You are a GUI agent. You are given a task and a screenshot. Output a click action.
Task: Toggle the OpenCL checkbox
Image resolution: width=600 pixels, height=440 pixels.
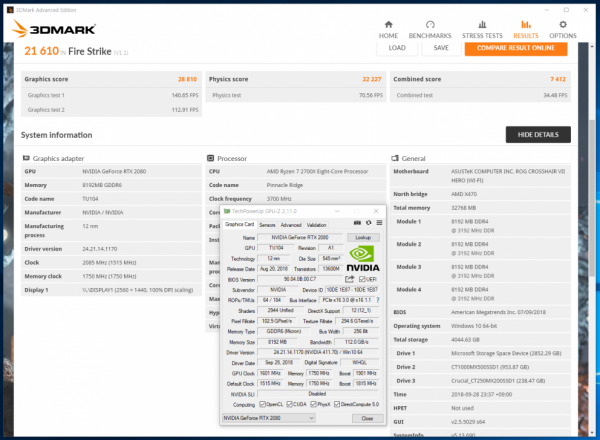[x=262, y=404]
